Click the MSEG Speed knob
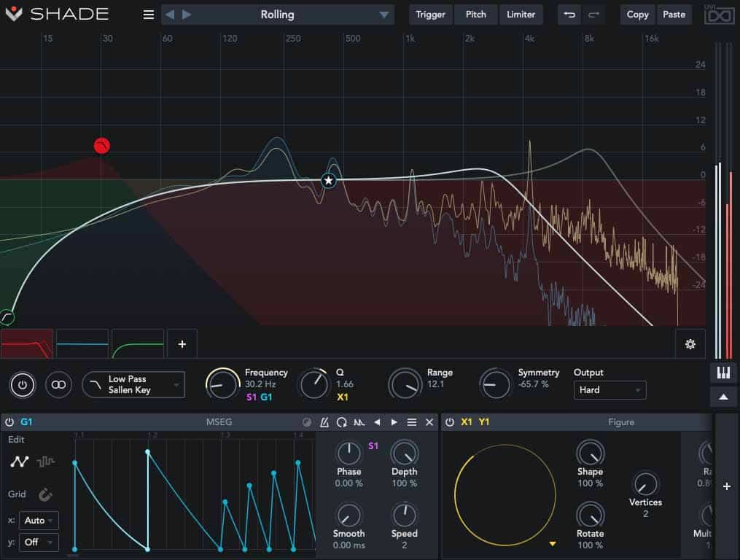The width and height of the screenshot is (740, 560). [x=405, y=515]
